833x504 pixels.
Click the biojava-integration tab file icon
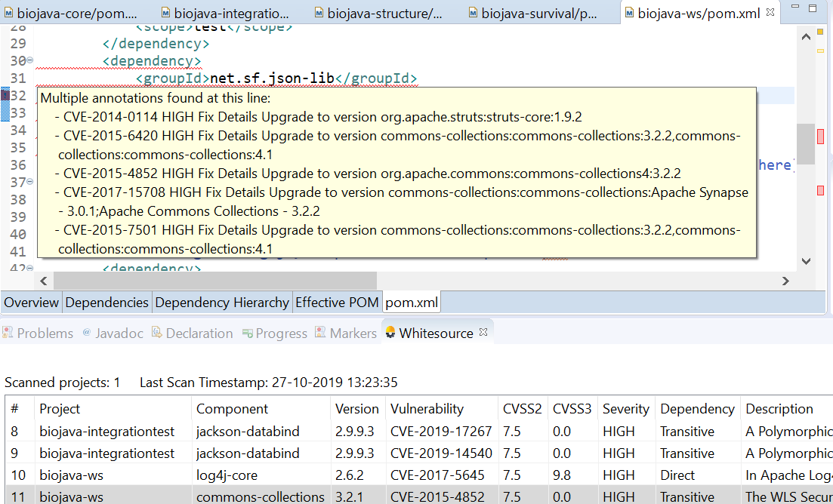click(x=165, y=13)
